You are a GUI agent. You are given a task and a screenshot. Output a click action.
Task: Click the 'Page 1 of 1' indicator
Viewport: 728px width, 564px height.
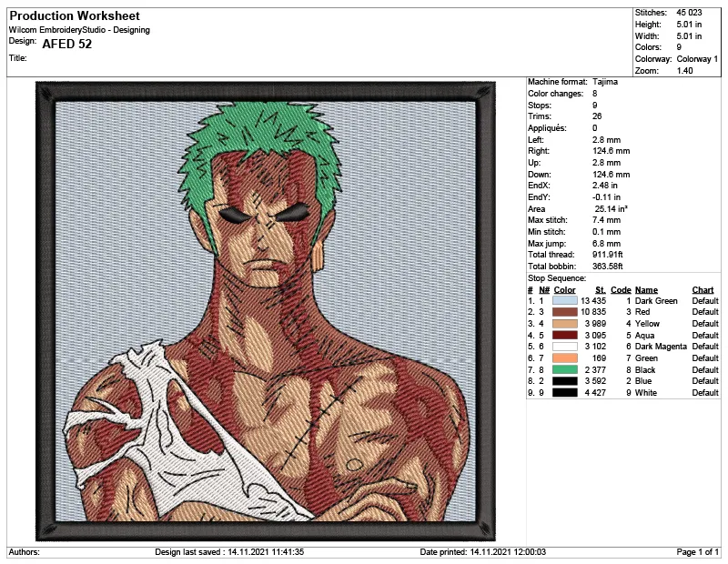click(x=697, y=552)
